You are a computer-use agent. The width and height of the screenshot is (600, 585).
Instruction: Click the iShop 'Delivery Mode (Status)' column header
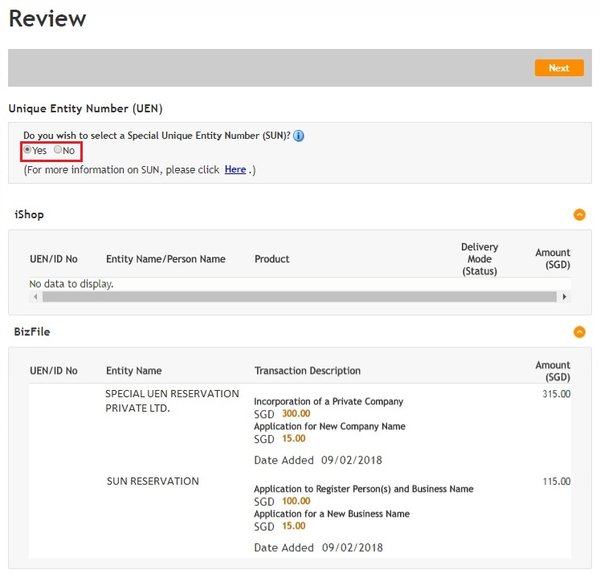tap(479, 259)
